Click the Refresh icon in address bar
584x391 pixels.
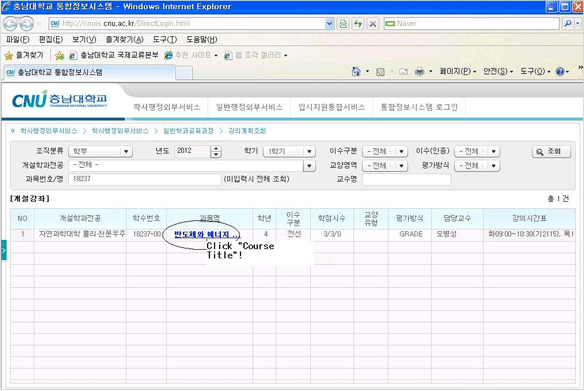(358, 24)
